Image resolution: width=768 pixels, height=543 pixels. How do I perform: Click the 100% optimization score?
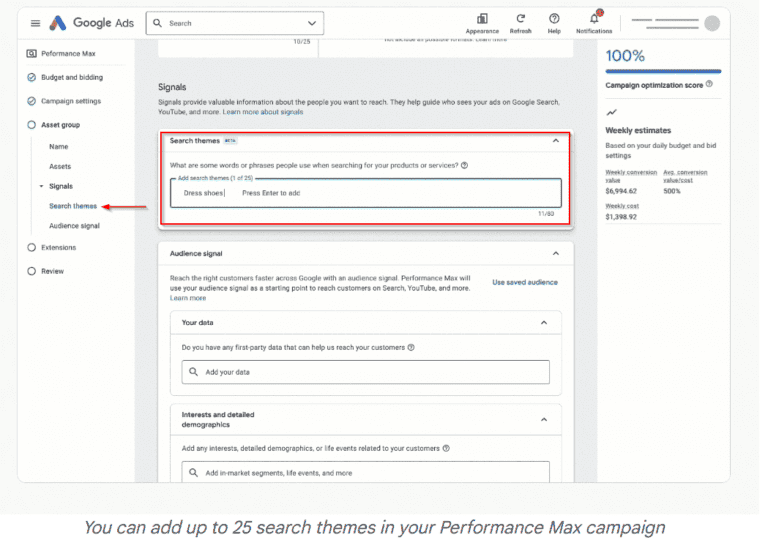(625, 56)
